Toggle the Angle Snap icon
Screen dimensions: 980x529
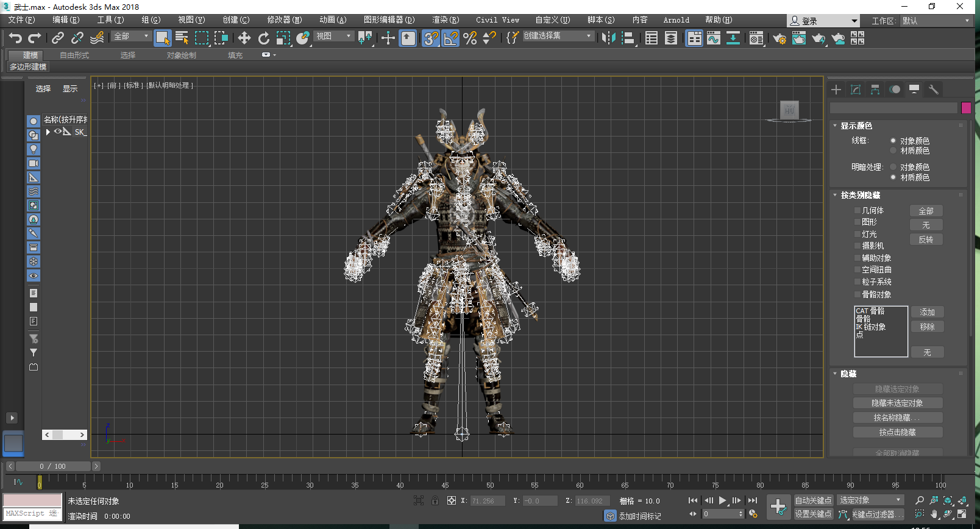(x=450, y=38)
